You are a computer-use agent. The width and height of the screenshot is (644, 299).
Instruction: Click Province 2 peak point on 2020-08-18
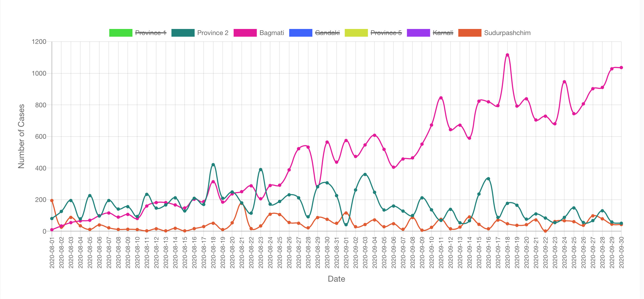213,165
